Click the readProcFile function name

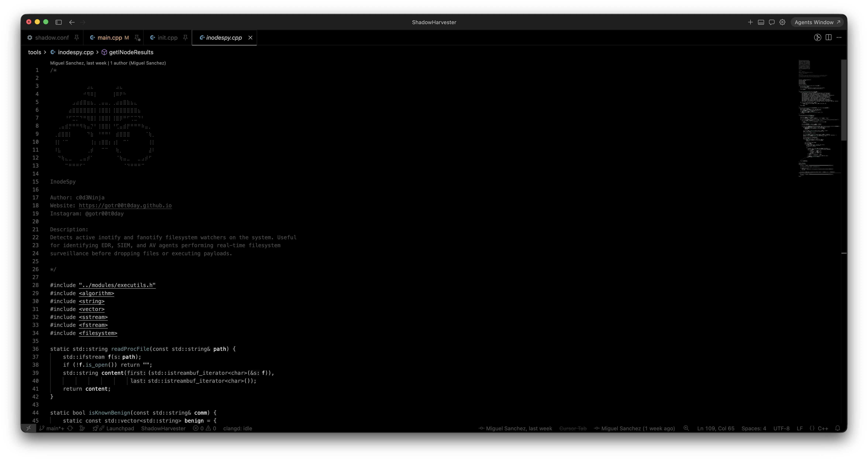pos(130,349)
